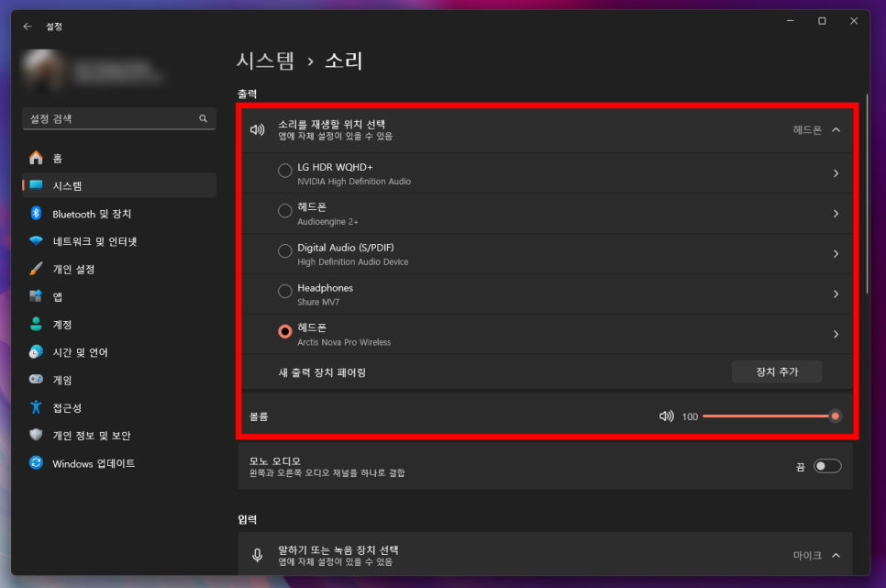886x588 pixels.
Task: Click the 홈 house icon
Action: [36, 158]
